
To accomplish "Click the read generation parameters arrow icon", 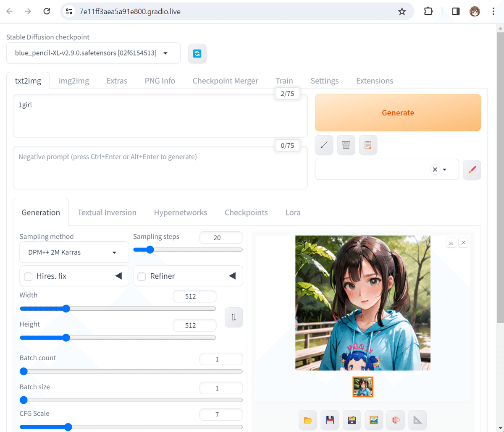I will (324, 145).
